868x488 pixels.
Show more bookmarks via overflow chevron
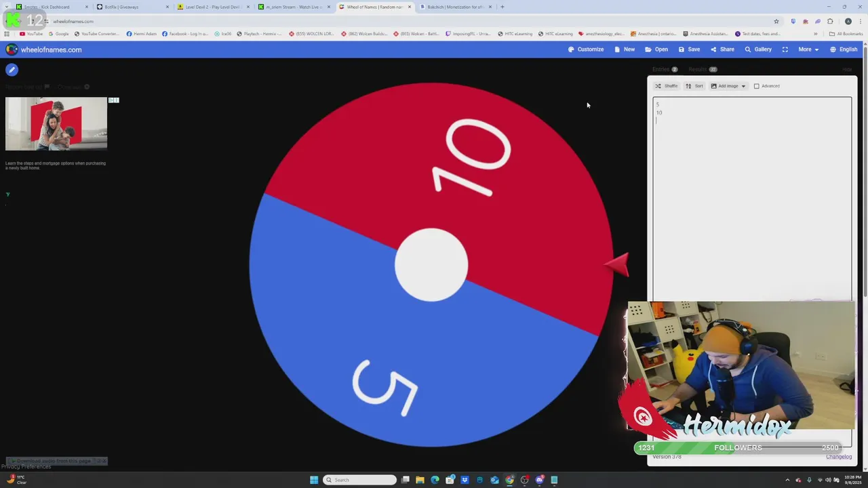point(815,34)
